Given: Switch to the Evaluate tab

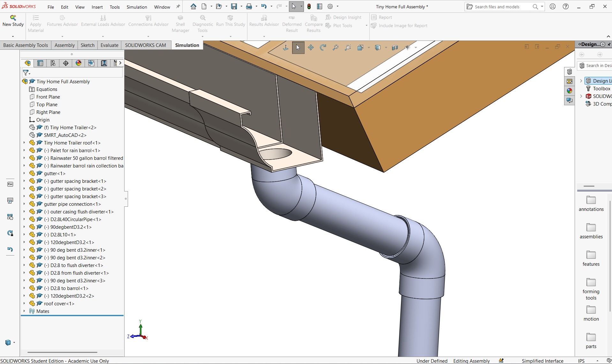Looking at the screenshot, I should (x=110, y=45).
